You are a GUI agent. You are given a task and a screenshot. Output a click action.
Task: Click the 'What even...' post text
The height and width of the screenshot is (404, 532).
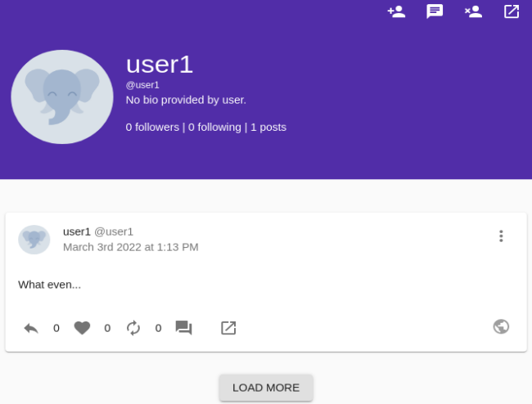tap(50, 285)
